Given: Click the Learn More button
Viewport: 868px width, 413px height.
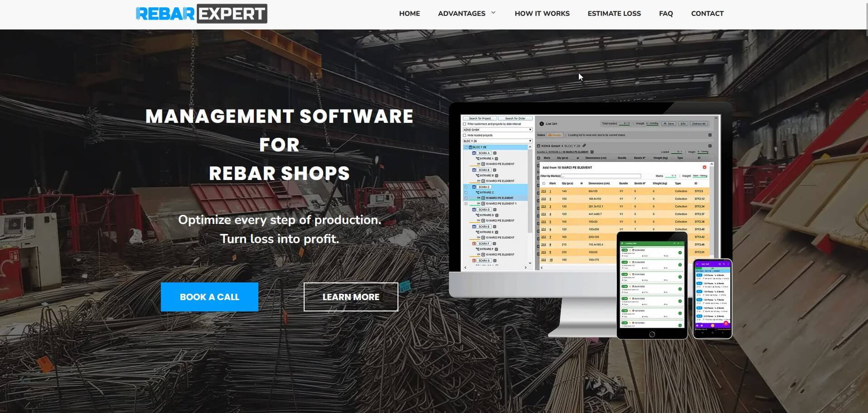Looking at the screenshot, I should pyautogui.click(x=350, y=297).
